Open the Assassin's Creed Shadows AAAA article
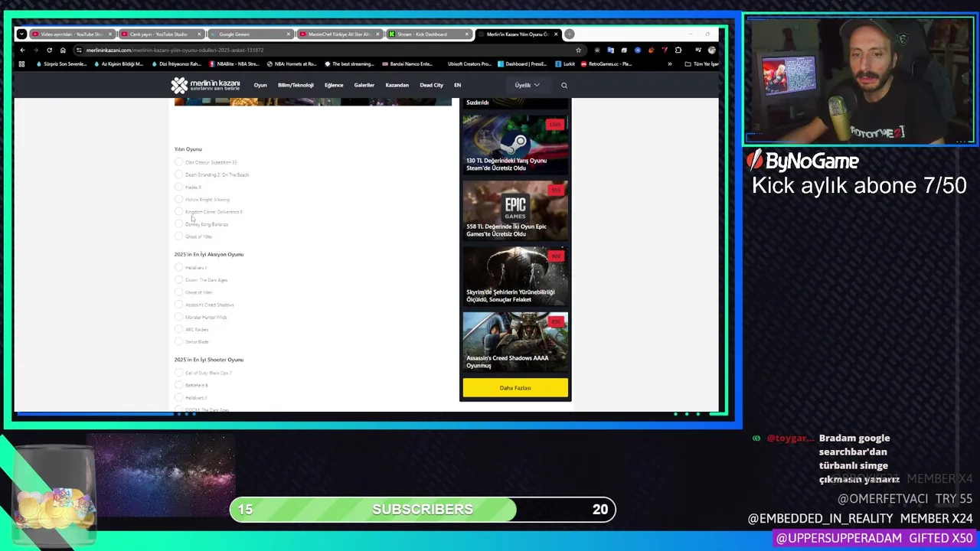980x551 pixels. coord(515,341)
